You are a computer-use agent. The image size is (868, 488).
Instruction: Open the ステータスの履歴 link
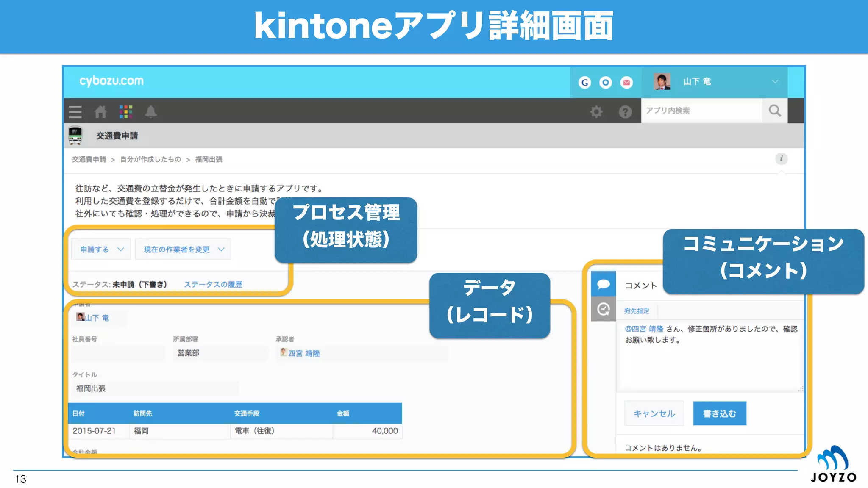213,284
